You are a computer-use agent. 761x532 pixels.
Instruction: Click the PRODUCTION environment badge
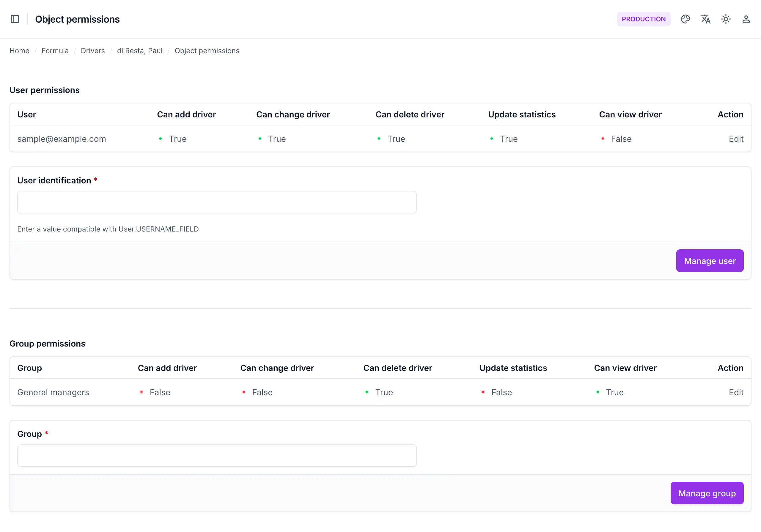pyautogui.click(x=643, y=19)
